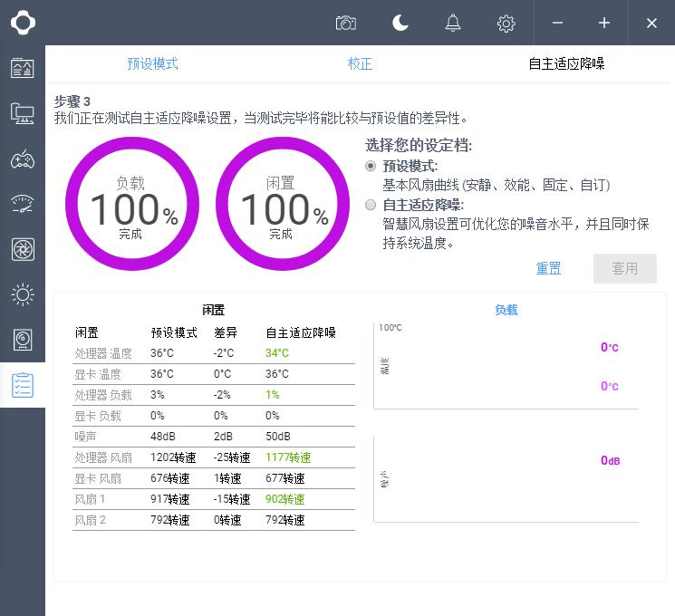Click the 预设模式 column header in table
The image size is (675, 616).
point(174,332)
